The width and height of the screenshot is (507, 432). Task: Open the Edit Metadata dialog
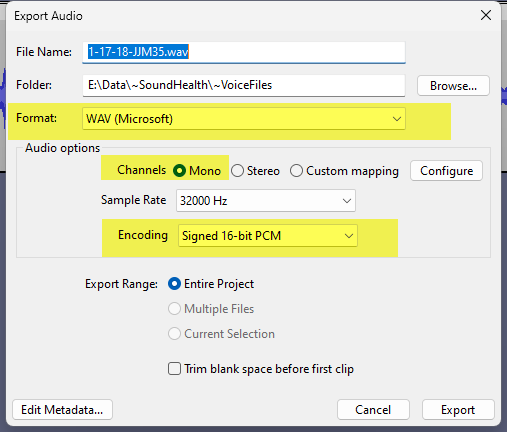[x=62, y=410]
